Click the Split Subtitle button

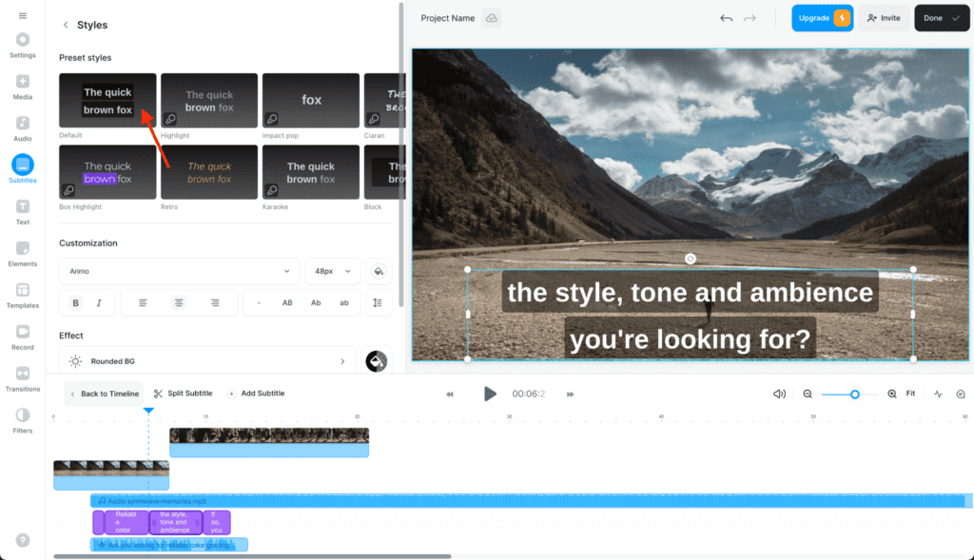click(x=183, y=394)
